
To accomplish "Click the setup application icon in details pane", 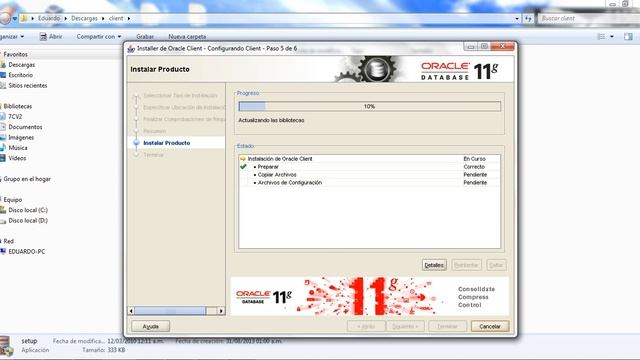I will [6, 345].
